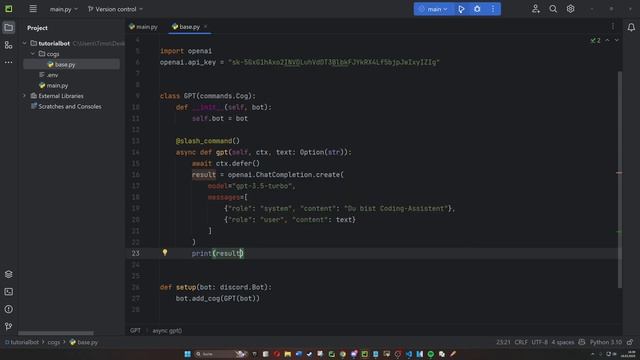Image resolution: width=640 pixels, height=360 pixels.
Task: Click the '@slash_command()' decorator
Action: coord(208,141)
